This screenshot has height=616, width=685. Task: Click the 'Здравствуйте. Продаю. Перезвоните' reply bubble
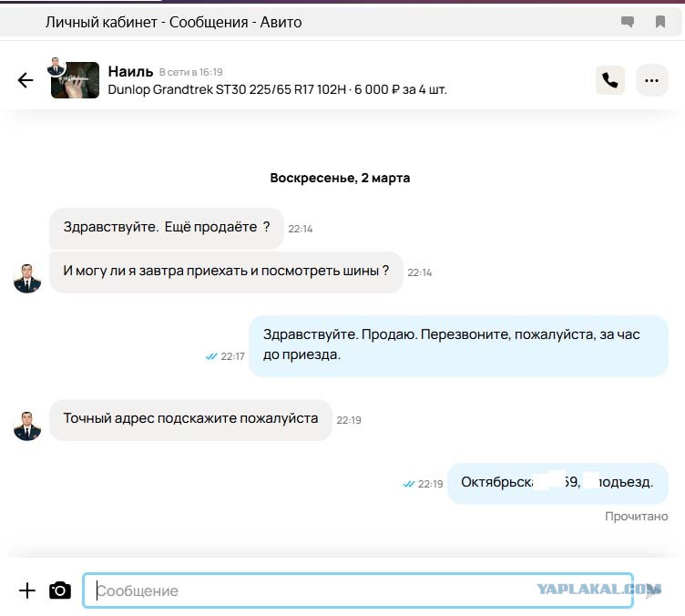pos(458,345)
